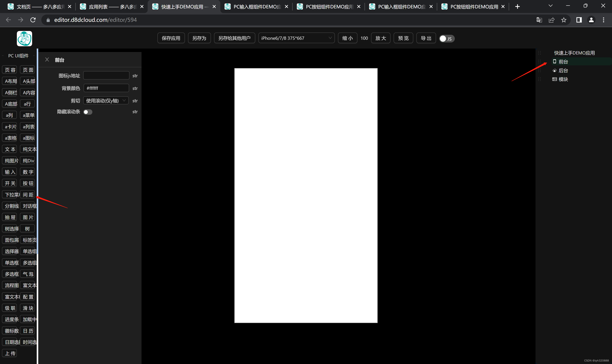The height and width of the screenshot is (364, 612).
Task: Pick the 流程图 component
Action: tap(10, 285)
